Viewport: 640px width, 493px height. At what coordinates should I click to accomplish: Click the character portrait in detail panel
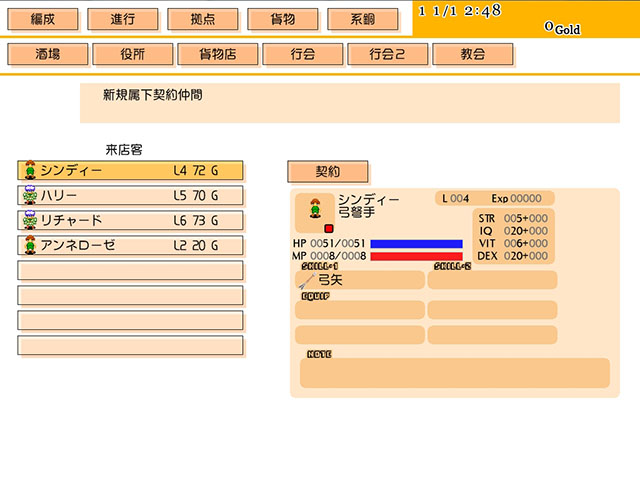(x=315, y=209)
